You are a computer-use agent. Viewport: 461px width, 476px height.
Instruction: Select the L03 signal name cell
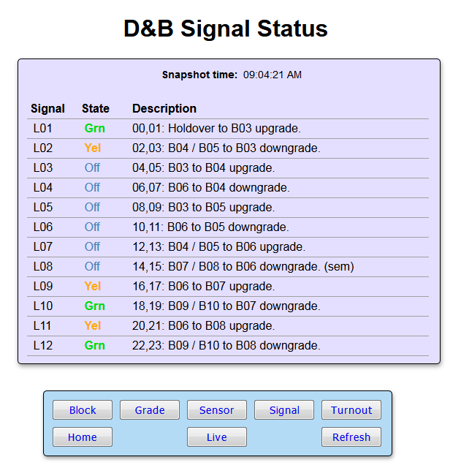pyautogui.click(x=43, y=168)
